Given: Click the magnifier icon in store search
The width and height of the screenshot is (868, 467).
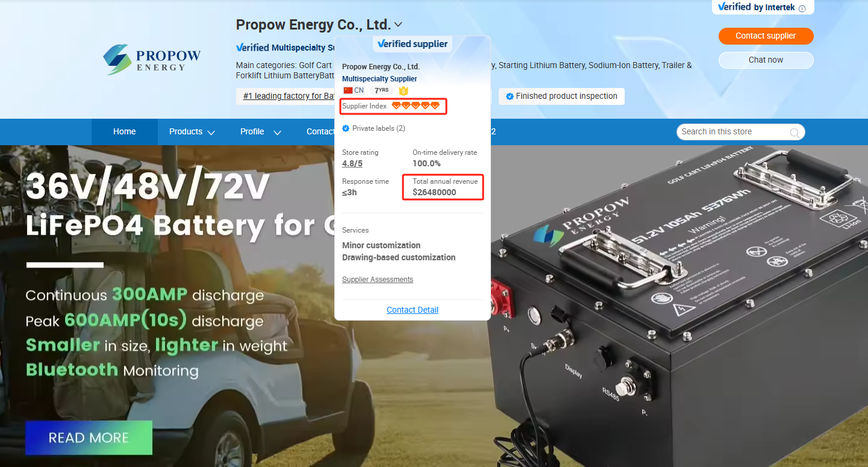Looking at the screenshot, I should [795, 133].
